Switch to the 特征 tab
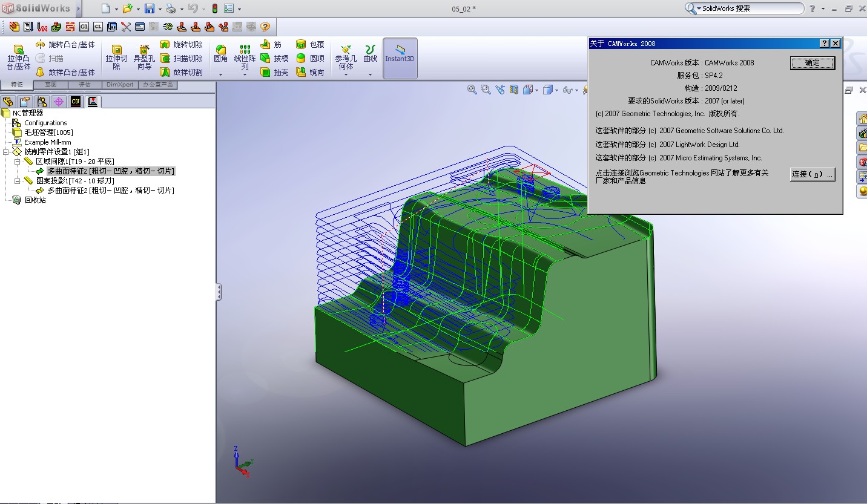The height and width of the screenshot is (504, 867). click(17, 85)
